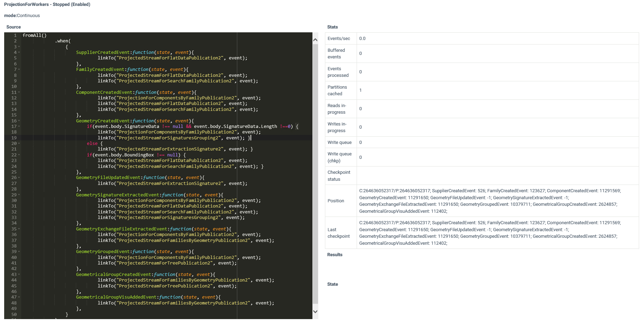The height and width of the screenshot is (325, 644).
Task: Click ProjectedStreamForSignaturesGrouping2 string on line 19
Action: pyautogui.click(x=169, y=138)
